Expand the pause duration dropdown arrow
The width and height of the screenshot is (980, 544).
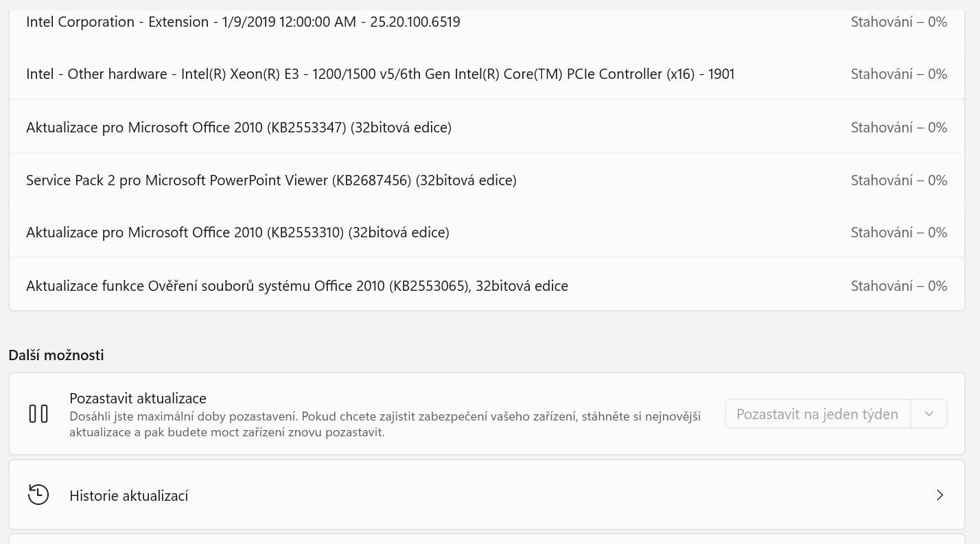[x=929, y=414]
